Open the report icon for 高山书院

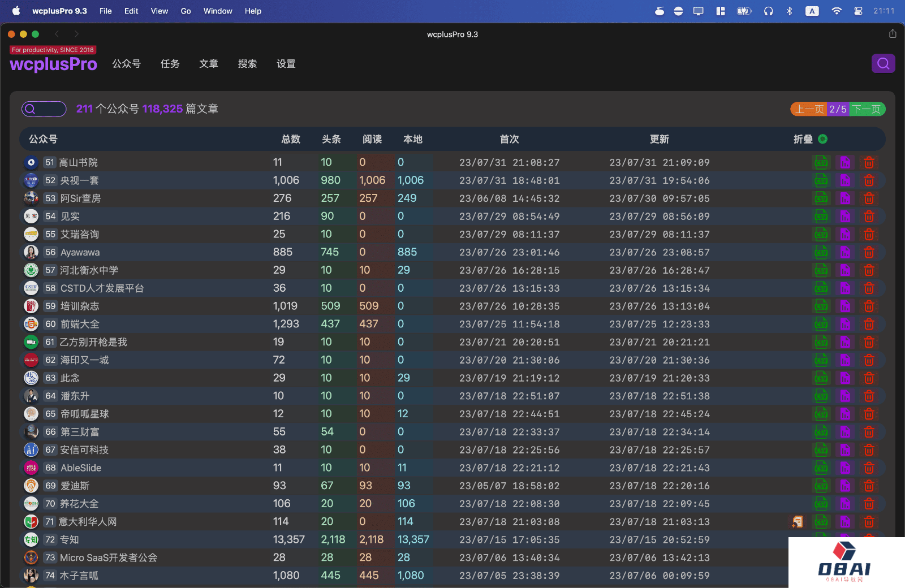(x=845, y=163)
